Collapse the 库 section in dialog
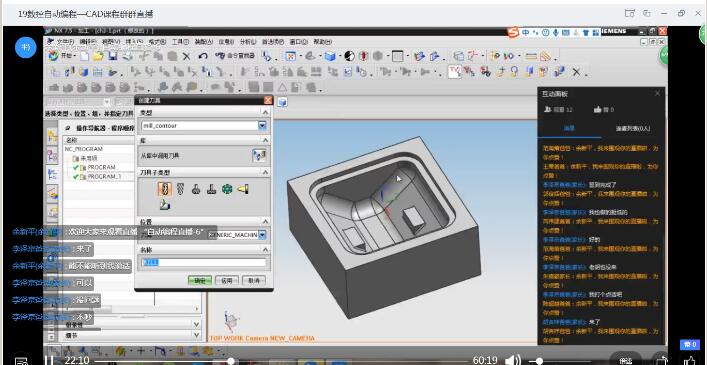The image size is (707, 365). pyautogui.click(x=265, y=141)
